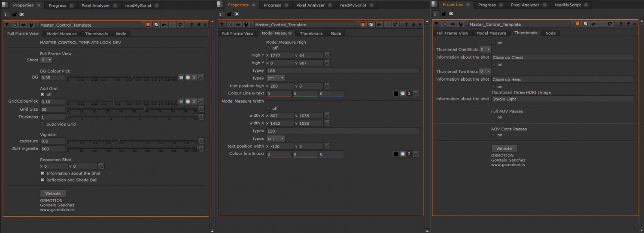Collapse the middle panel with the header triangle
644x233 pixels.
222,24
